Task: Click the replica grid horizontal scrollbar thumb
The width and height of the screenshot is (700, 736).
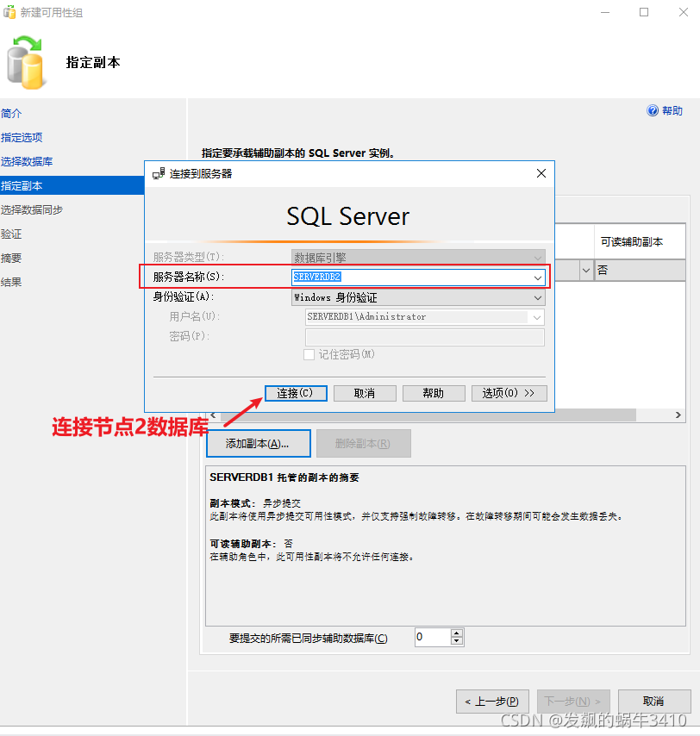Action: tap(428, 415)
